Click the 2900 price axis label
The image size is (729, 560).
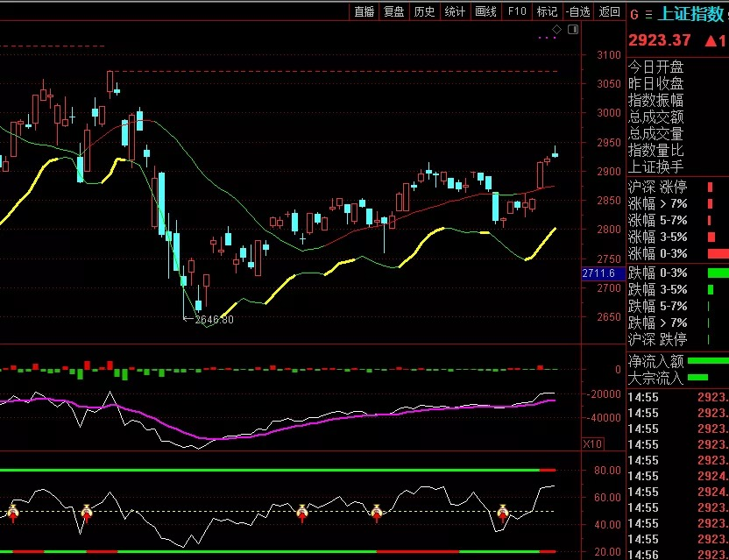coord(609,172)
